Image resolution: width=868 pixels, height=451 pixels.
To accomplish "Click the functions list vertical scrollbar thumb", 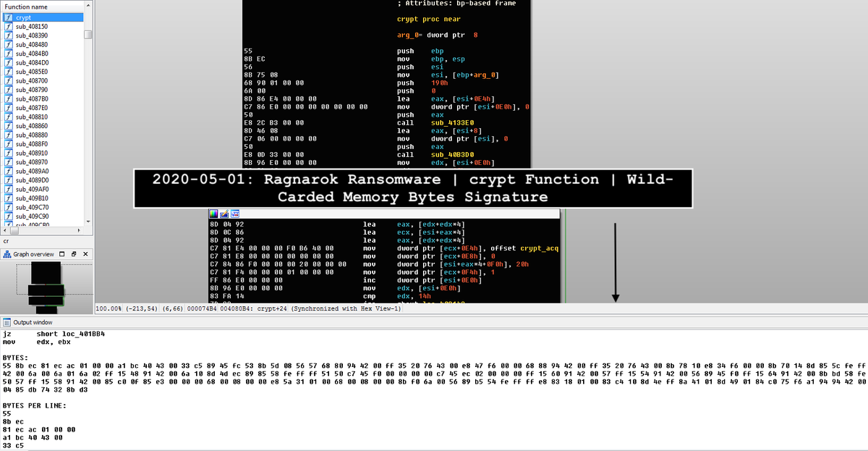I will 88,33.
